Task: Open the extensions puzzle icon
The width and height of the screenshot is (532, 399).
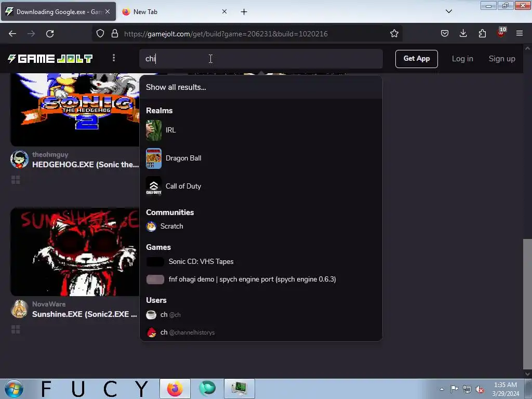Action: point(482,33)
